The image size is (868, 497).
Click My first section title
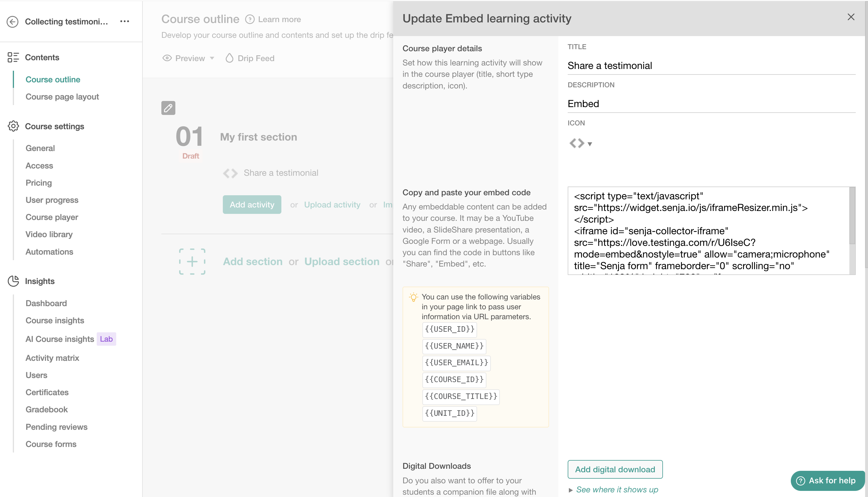[258, 137]
